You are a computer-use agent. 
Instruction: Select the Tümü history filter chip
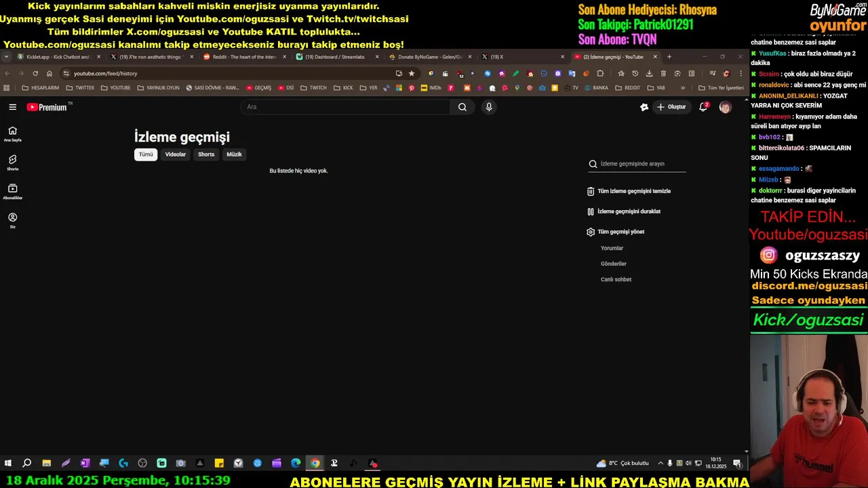tap(146, 155)
